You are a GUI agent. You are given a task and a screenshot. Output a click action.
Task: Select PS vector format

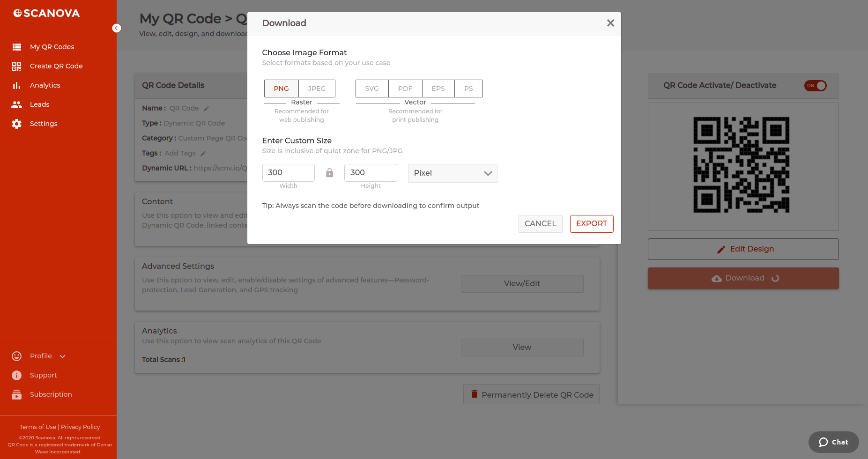point(468,89)
